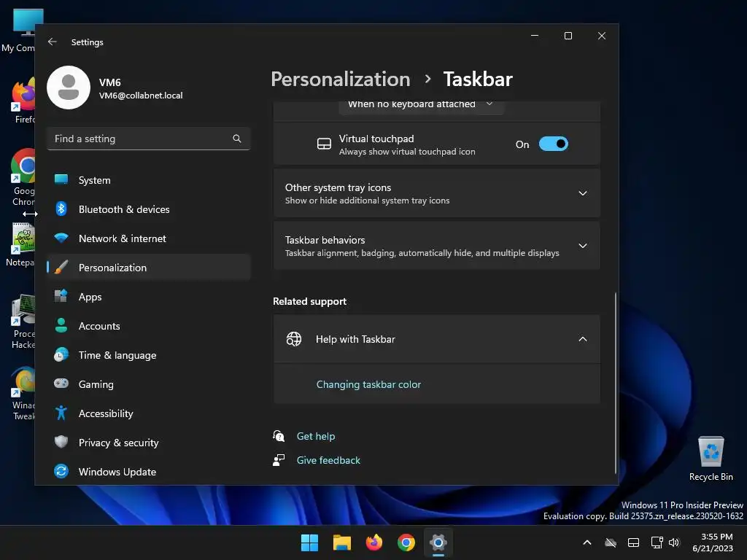747x560 pixels.
Task: Click the Settings gear on the taskbar
Action: pyautogui.click(x=438, y=542)
